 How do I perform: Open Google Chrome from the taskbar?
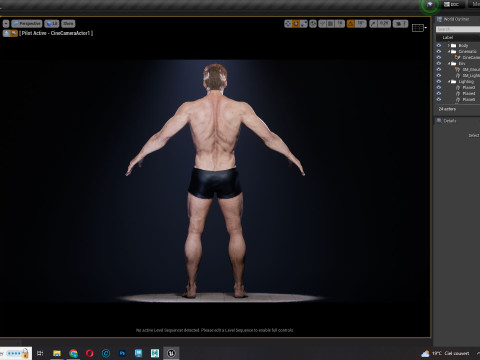73,353
